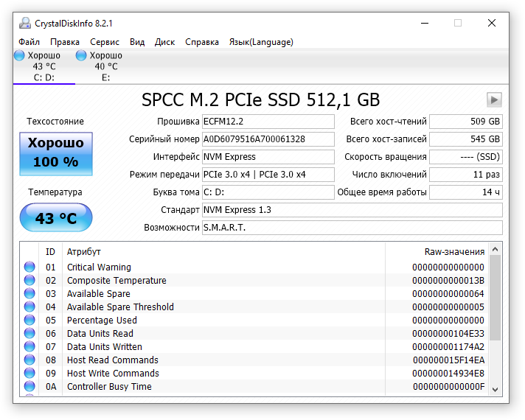Click status orb for Host Write Commands
This screenshot has width=525, height=420.
tap(29, 373)
